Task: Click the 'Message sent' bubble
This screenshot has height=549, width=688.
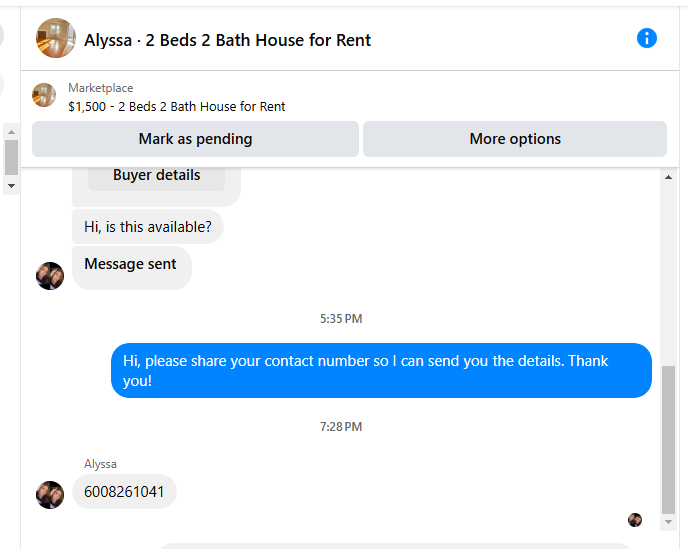Action: pyautogui.click(x=132, y=268)
